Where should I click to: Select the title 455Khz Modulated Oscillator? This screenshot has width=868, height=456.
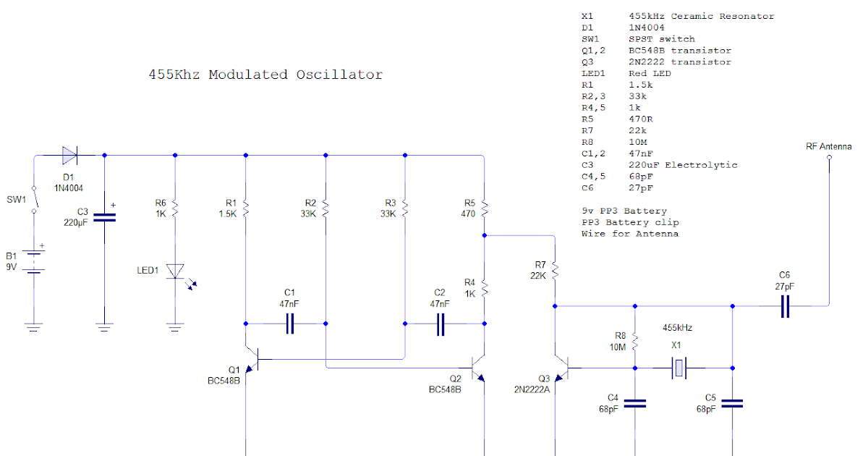tap(265, 75)
